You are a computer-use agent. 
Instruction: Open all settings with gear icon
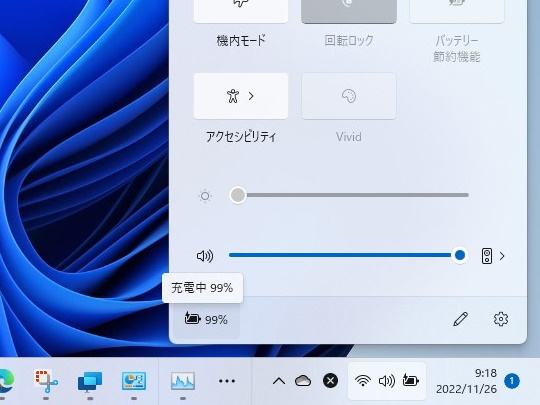pos(501,319)
